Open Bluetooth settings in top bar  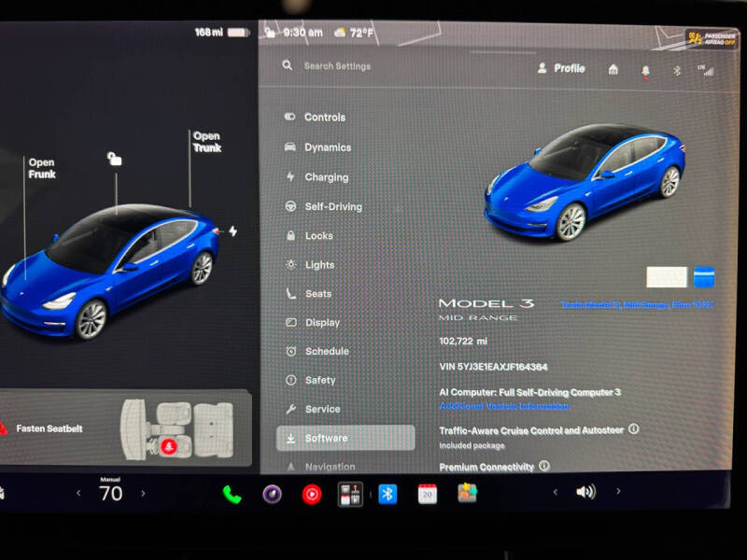[676, 71]
